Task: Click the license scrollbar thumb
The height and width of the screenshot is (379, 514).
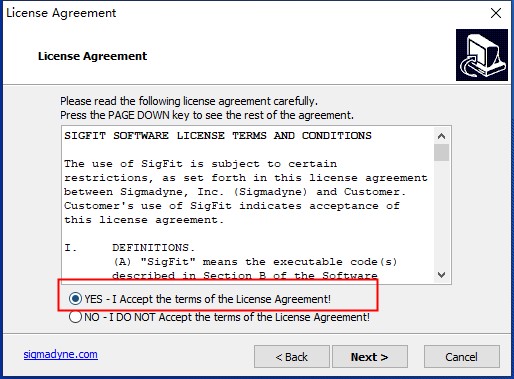Action: click(x=441, y=152)
